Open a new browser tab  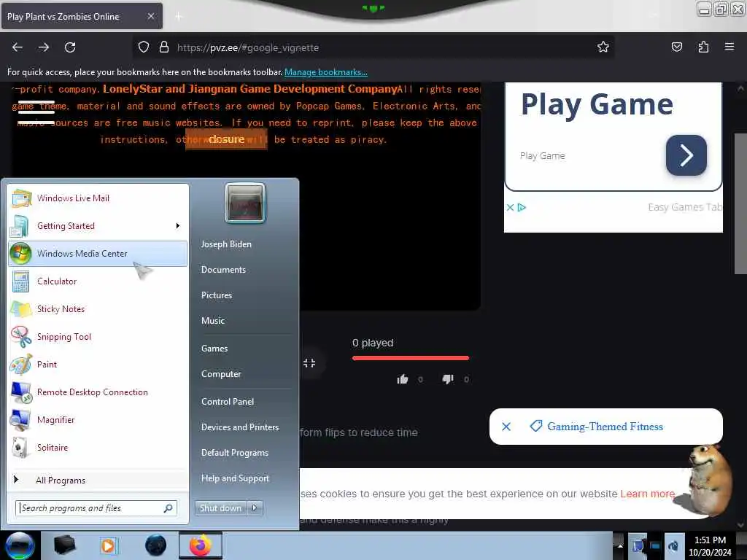click(x=179, y=17)
